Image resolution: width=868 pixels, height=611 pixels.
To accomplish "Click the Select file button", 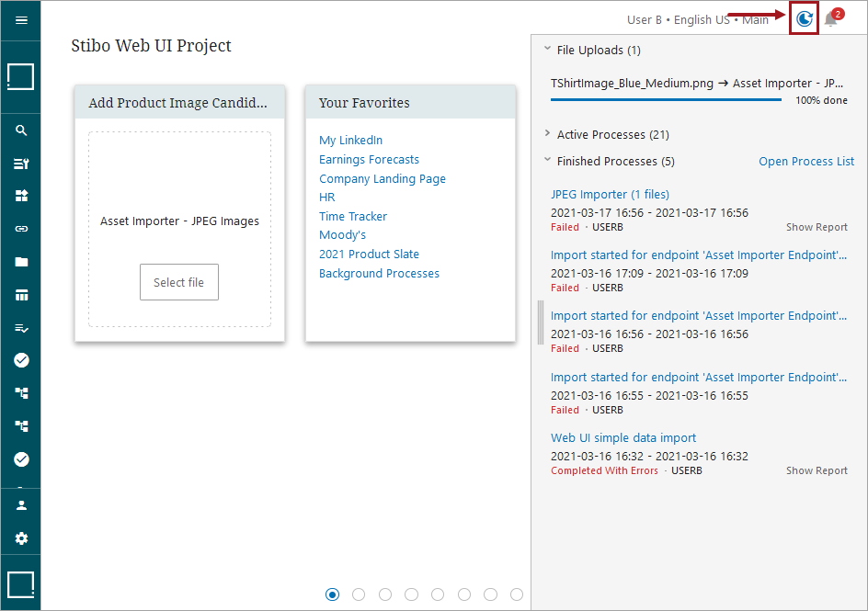I will click(178, 282).
